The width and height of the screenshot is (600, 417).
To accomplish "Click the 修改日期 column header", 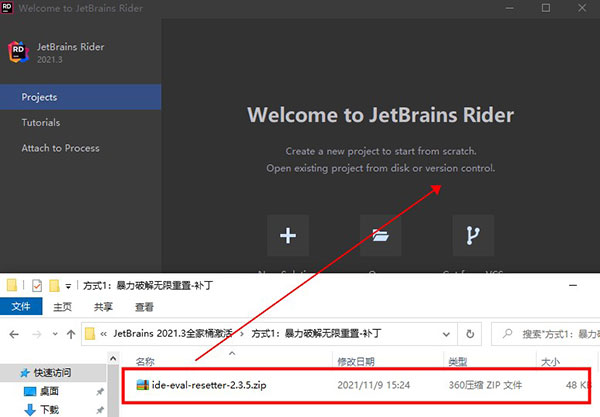I will pyautogui.click(x=356, y=362).
